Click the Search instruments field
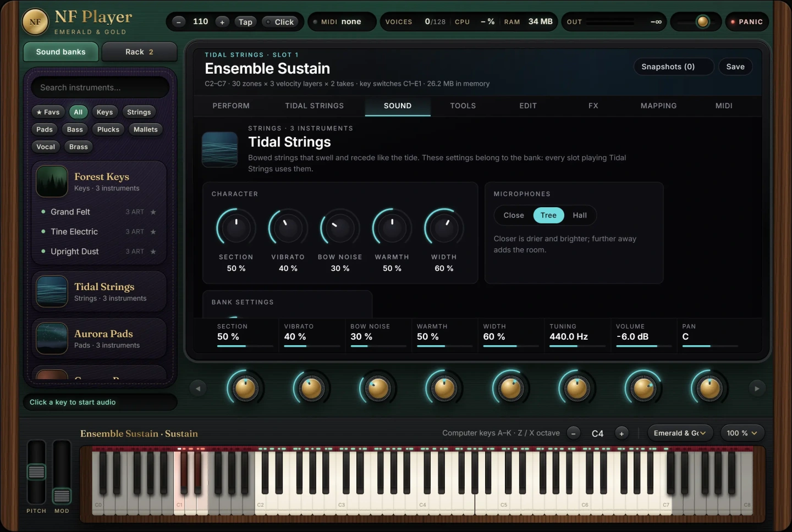 coord(100,87)
